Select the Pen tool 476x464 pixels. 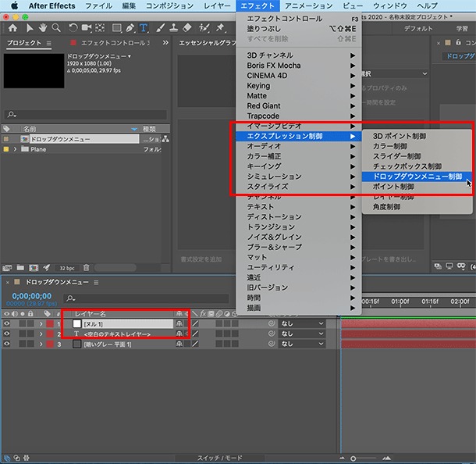pos(130,28)
